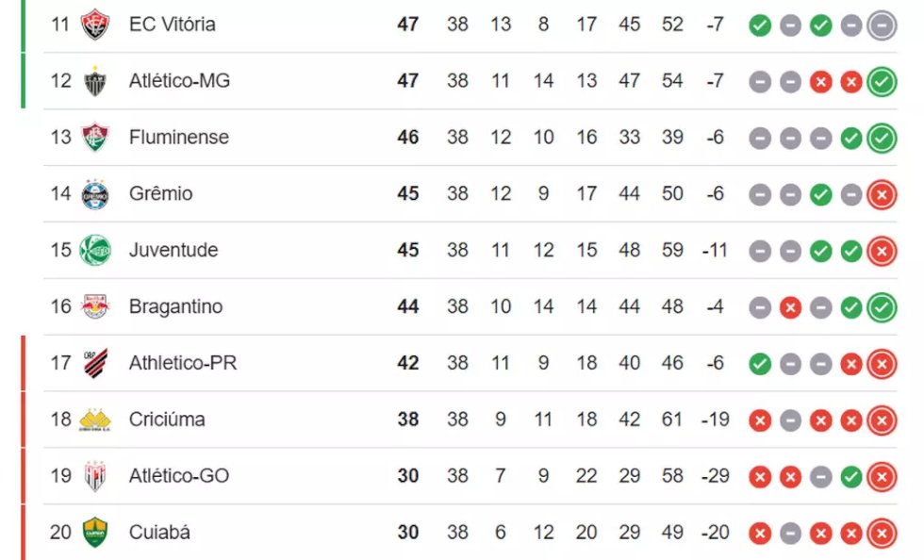
Task: Open the Bragantino team name link
Action: pos(175,306)
